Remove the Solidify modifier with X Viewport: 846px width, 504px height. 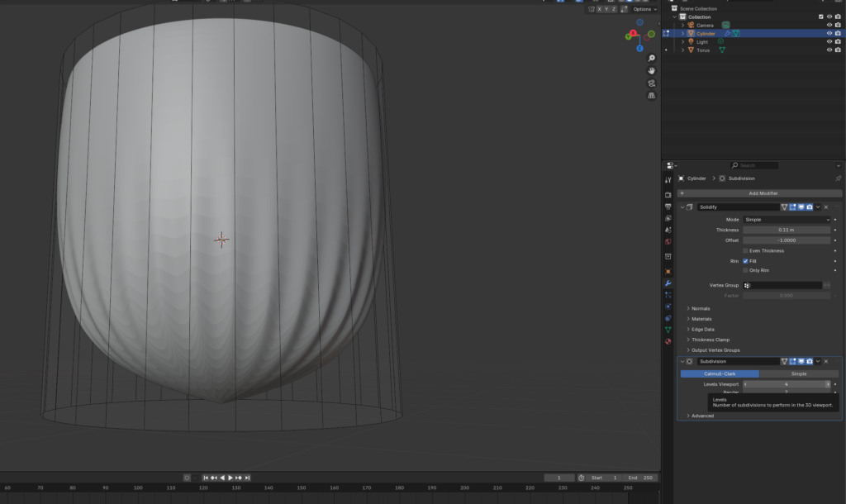point(826,207)
